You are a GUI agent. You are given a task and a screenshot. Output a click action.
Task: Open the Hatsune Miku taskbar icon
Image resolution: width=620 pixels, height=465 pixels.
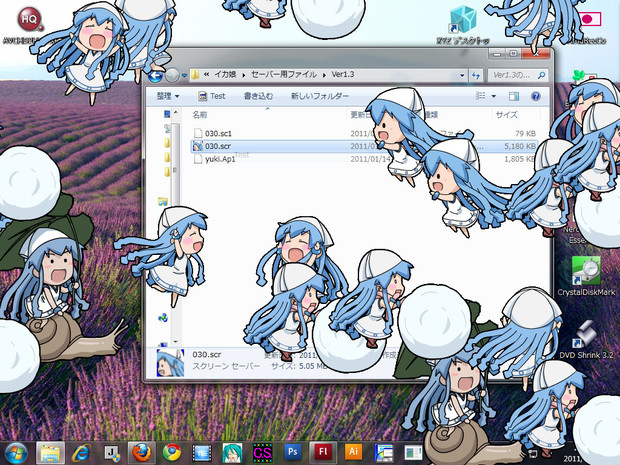(x=232, y=453)
